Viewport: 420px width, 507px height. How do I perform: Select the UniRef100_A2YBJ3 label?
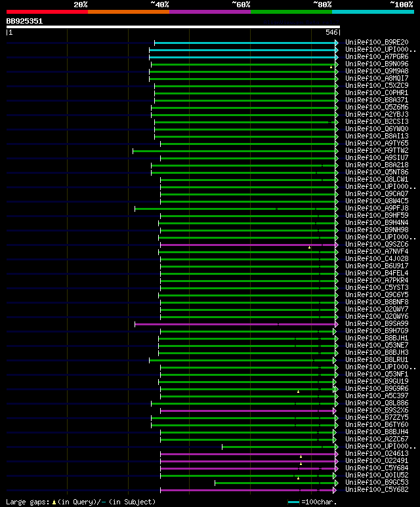point(377,115)
